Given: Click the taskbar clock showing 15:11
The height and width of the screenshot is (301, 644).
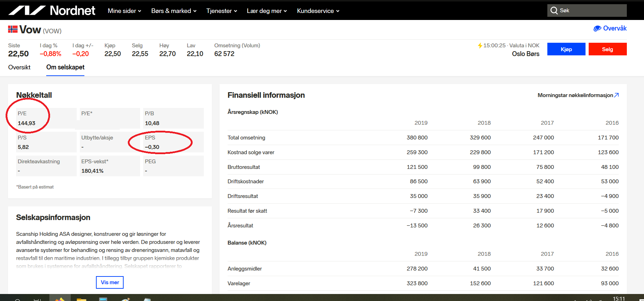Looking at the screenshot, I should click(619, 298).
